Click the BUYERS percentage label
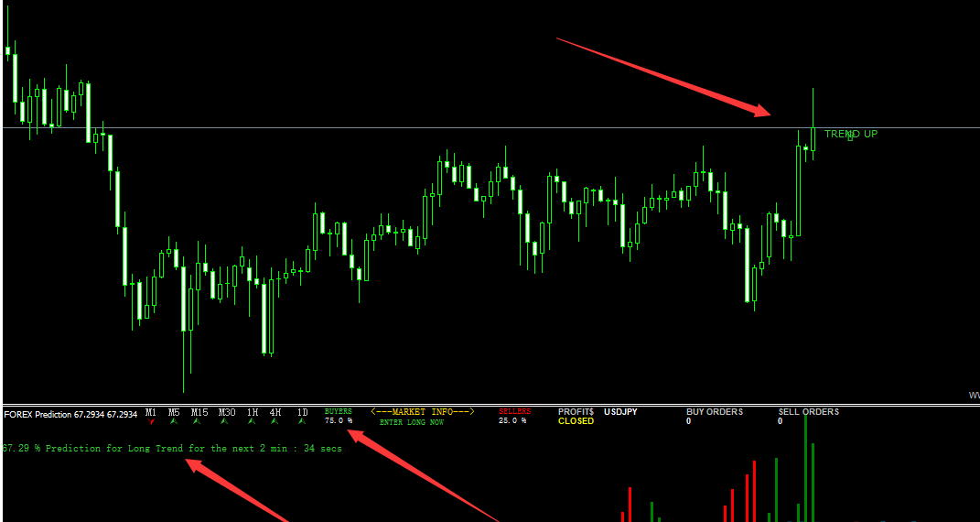980x522 pixels. [338, 421]
